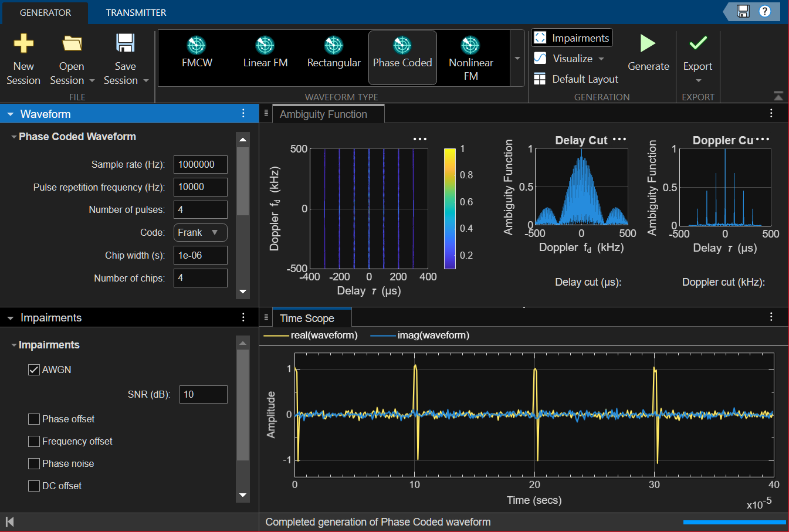The height and width of the screenshot is (532, 789).
Task: Disable the AWGN impairment checkbox
Action: click(34, 370)
